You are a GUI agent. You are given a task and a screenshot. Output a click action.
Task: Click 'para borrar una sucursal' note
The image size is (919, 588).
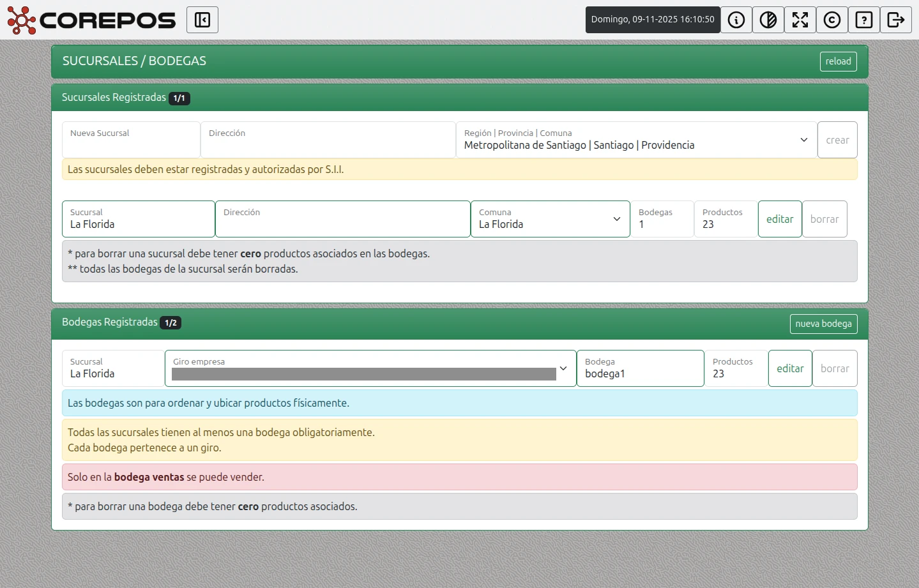pyautogui.click(x=460, y=261)
